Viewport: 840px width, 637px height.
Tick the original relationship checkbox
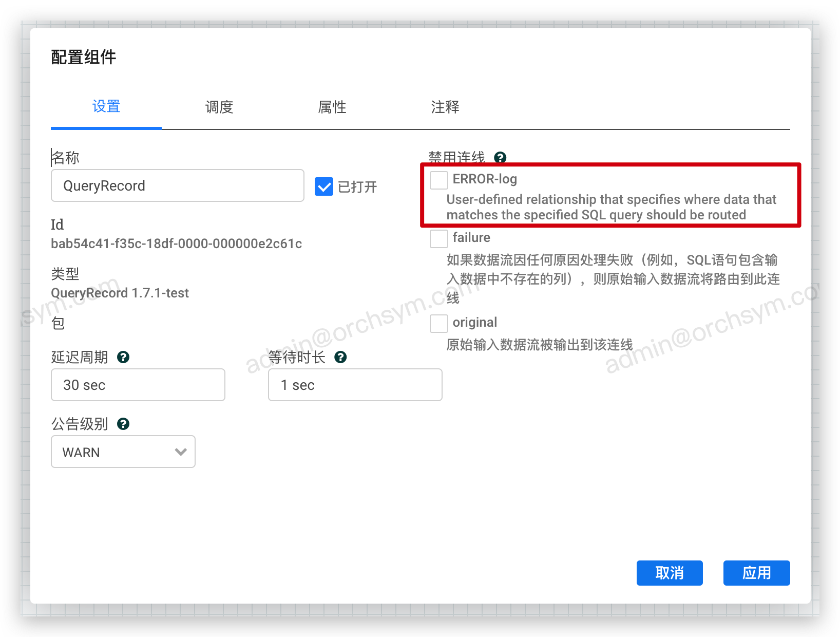click(x=438, y=324)
